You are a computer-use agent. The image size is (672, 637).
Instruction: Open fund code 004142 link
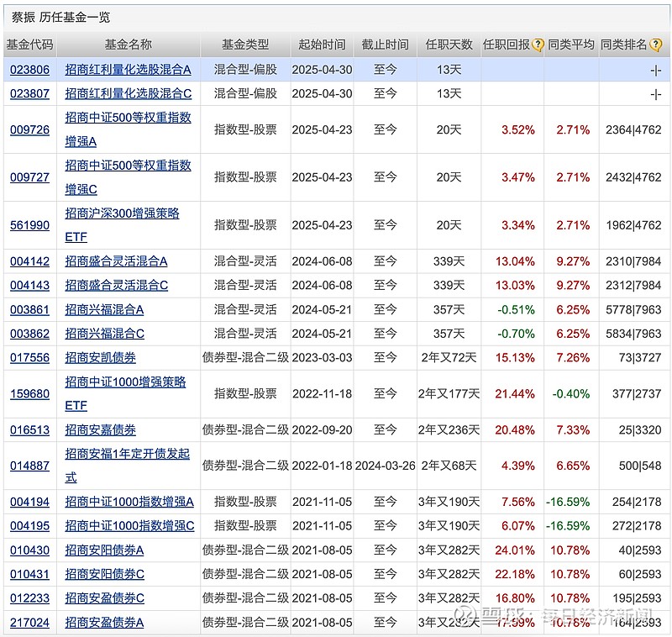[x=29, y=261]
